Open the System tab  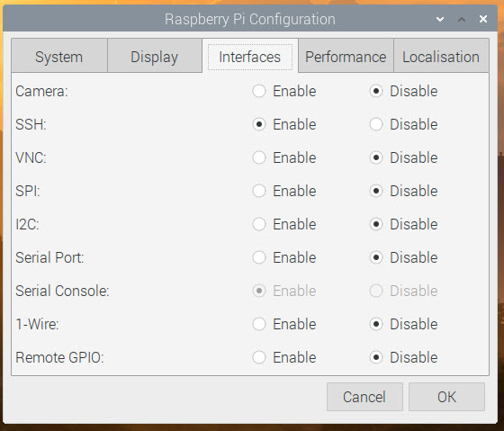59,56
